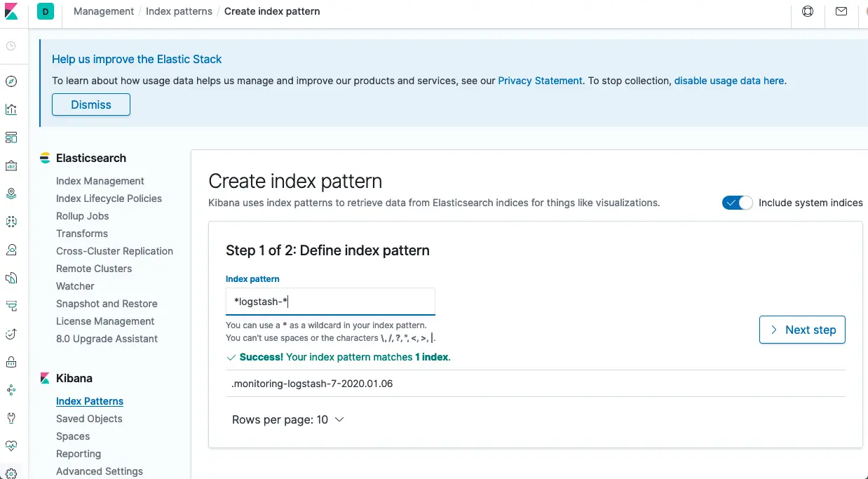
Task: Open the Security padlock icon in sidebar
Action: coord(11,362)
